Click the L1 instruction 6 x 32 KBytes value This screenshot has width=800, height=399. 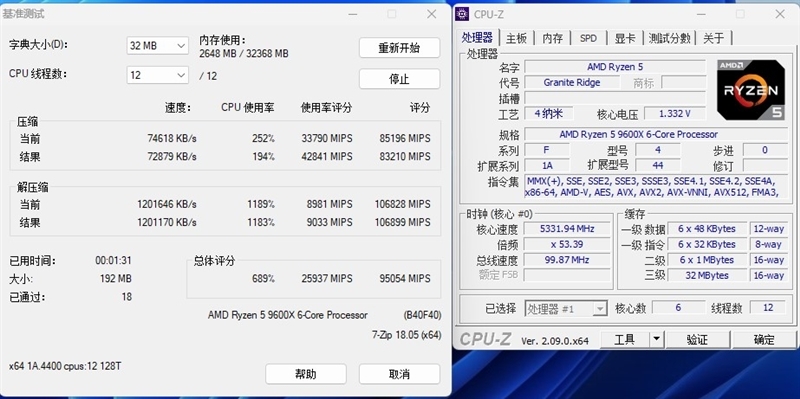click(707, 244)
